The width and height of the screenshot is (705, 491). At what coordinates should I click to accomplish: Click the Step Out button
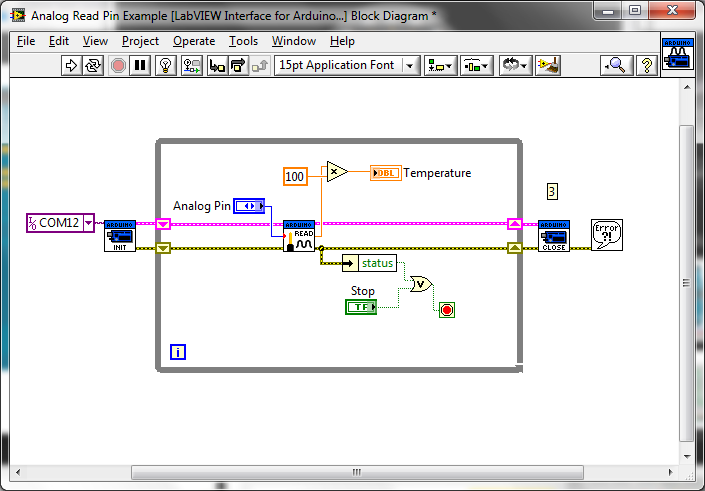pos(259,66)
